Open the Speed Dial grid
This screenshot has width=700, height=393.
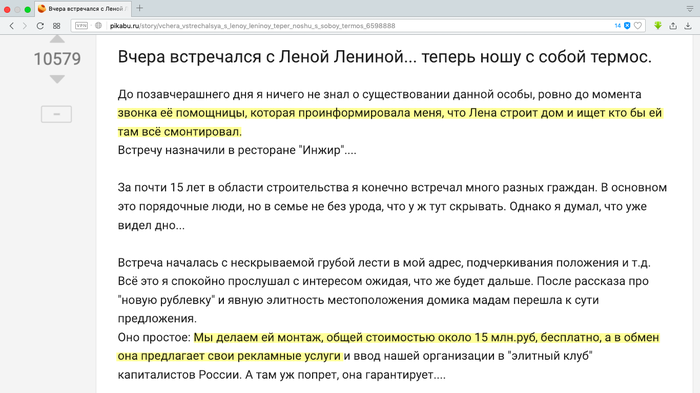tap(56, 26)
